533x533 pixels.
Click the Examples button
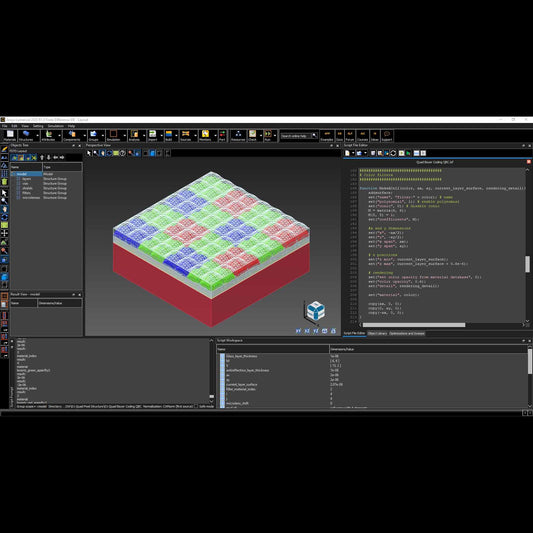[327, 136]
